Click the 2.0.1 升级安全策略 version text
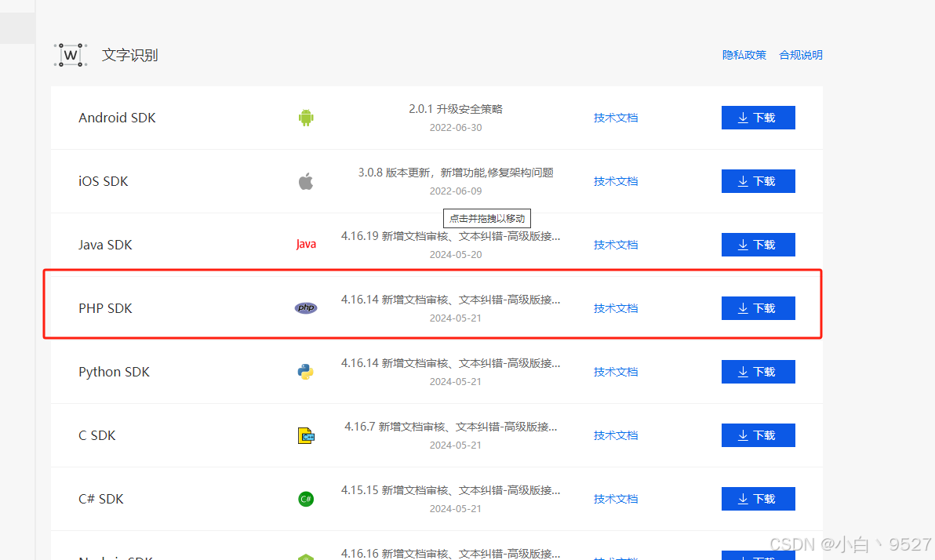This screenshot has width=935, height=560. 456,109
